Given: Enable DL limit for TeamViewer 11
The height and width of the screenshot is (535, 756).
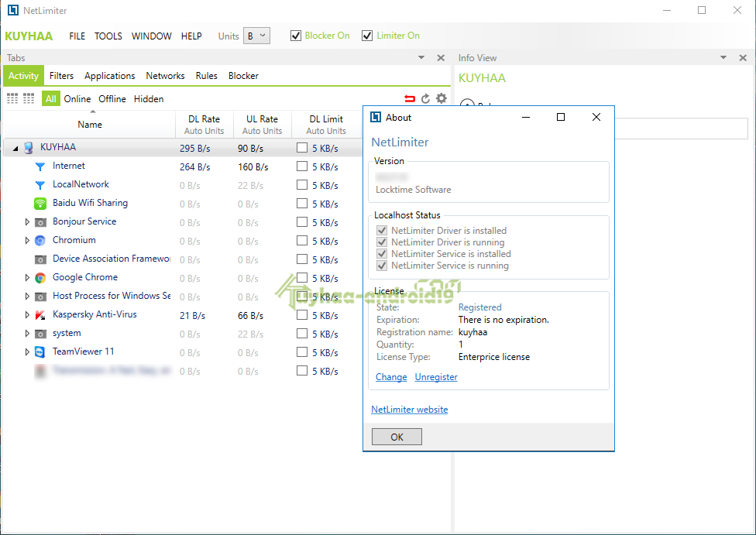Looking at the screenshot, I should pos(302,352).
